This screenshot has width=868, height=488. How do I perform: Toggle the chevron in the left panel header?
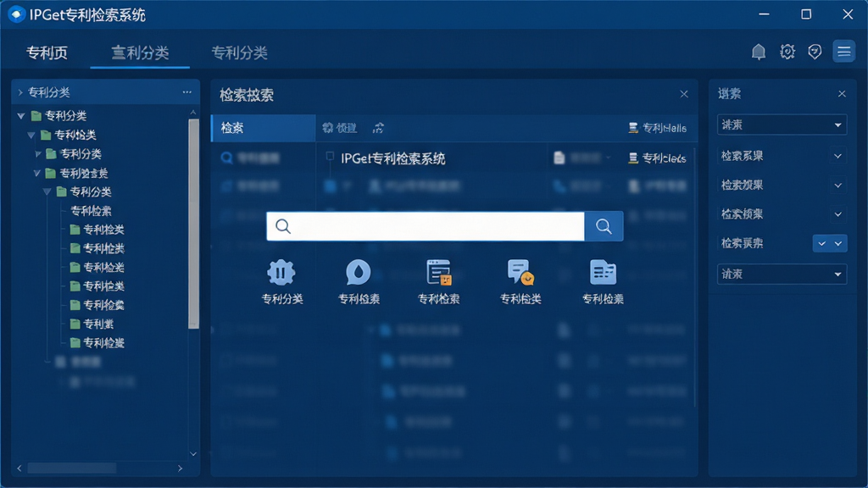pyautogui.click(x=20, y=91)
